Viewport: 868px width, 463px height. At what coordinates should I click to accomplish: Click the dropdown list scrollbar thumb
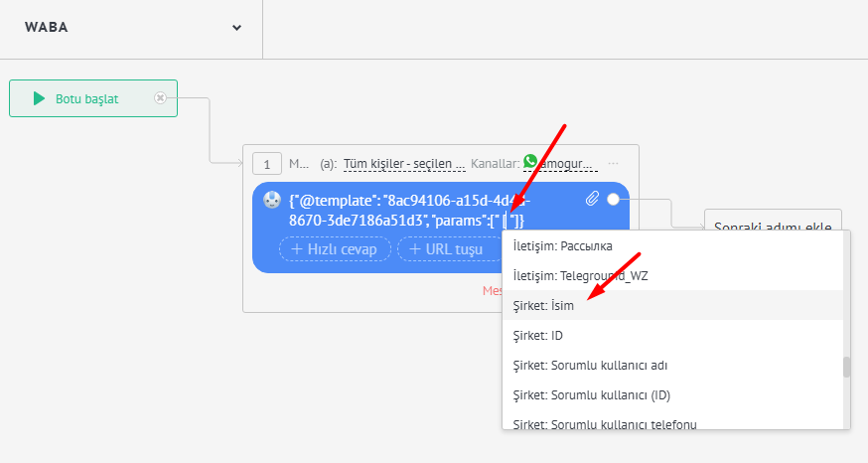coord(846,368)
